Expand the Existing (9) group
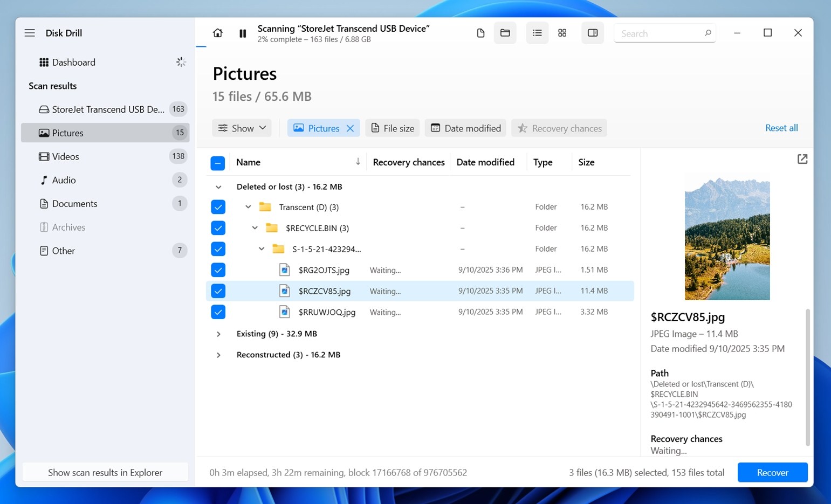 click(x=218, y=334)
